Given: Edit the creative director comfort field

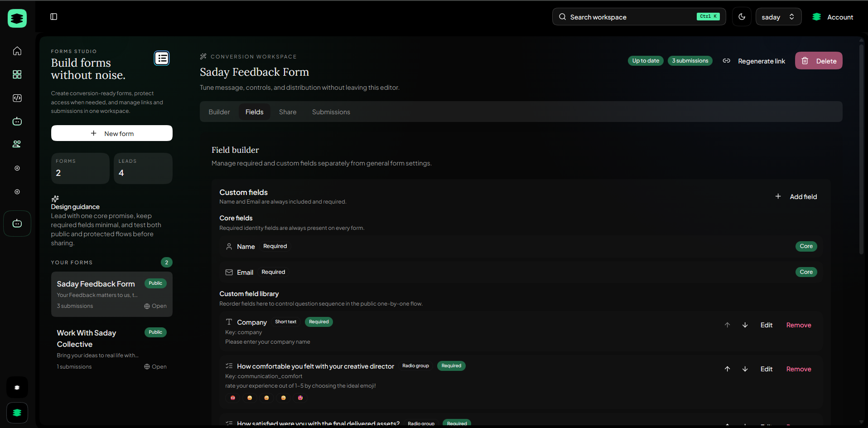Looking at the screenshot, I should point(767,369).
